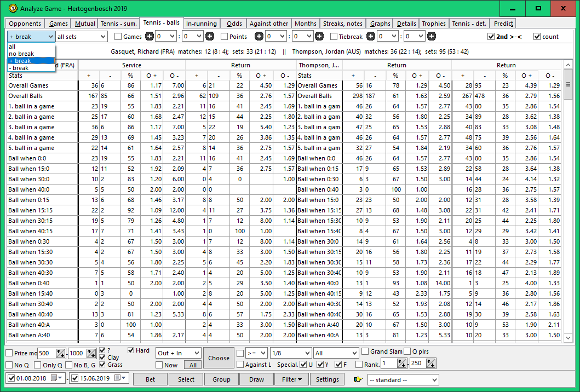Uncheck the "2nd >-<" checkbox
Image resolution: width=580 pixels, height=392 pixels.
click(x=491, y=37)
